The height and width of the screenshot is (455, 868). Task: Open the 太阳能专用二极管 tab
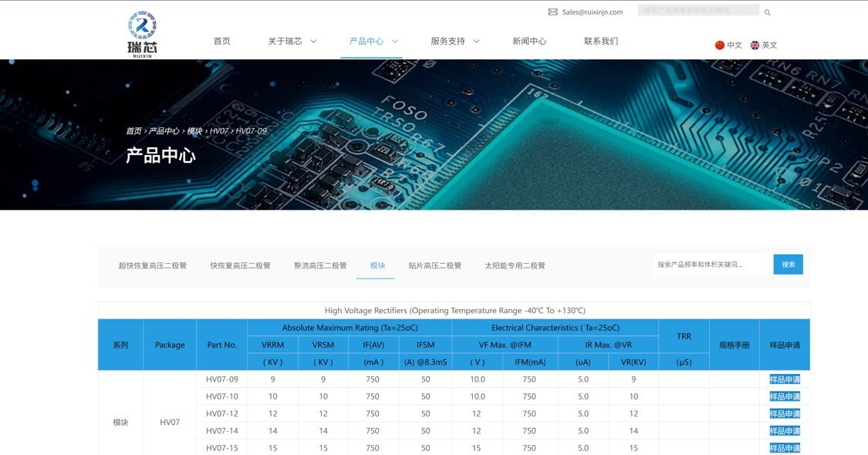pyautogui.click(x=515, y=265)
